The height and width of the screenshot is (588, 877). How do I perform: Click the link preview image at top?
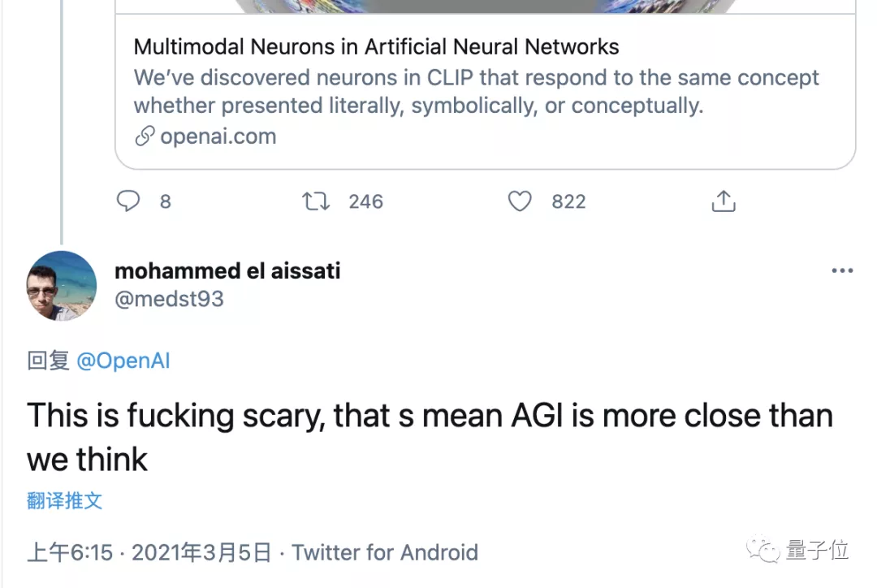(x=485, y=6)
